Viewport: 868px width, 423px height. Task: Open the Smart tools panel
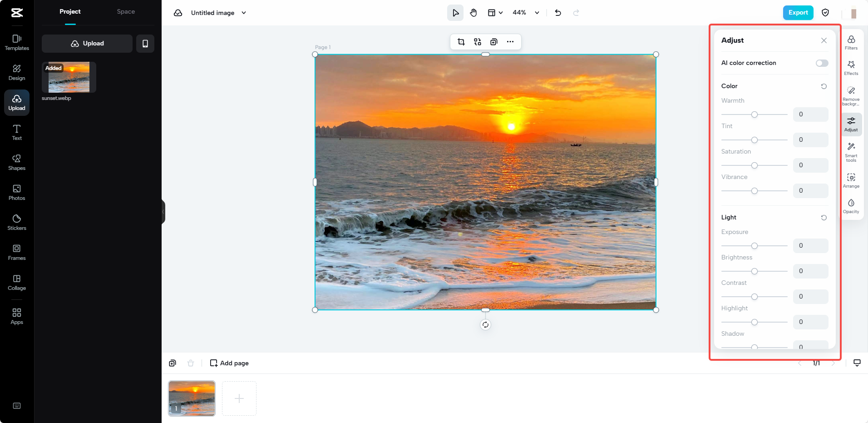pos(852,151)
